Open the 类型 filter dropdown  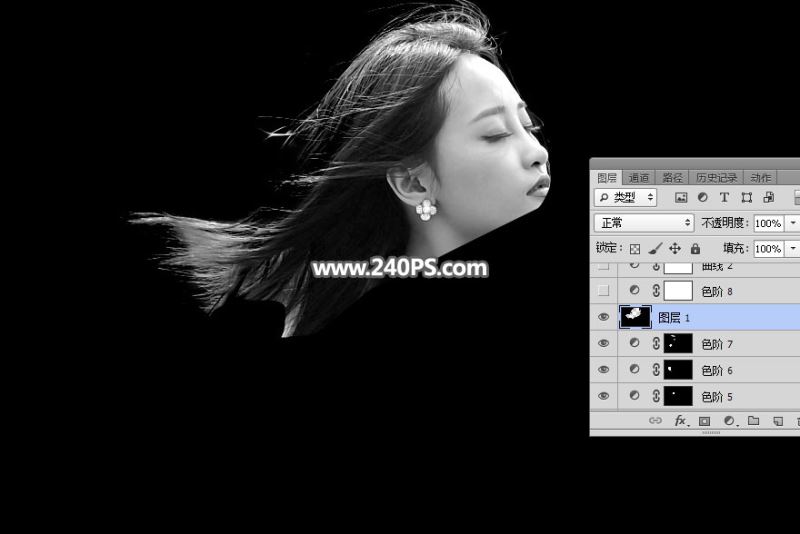click(x=626, y=197)
